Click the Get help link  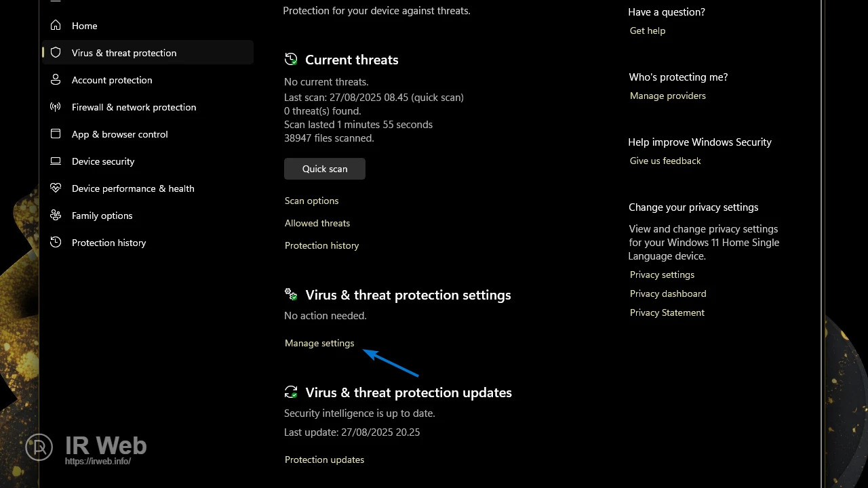pyautogui.click(x=647, y=30)
